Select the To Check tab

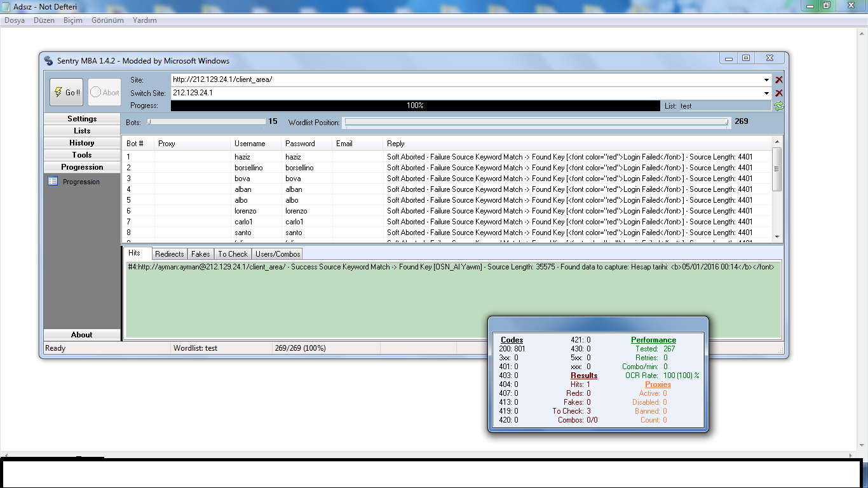pos(233,254)
